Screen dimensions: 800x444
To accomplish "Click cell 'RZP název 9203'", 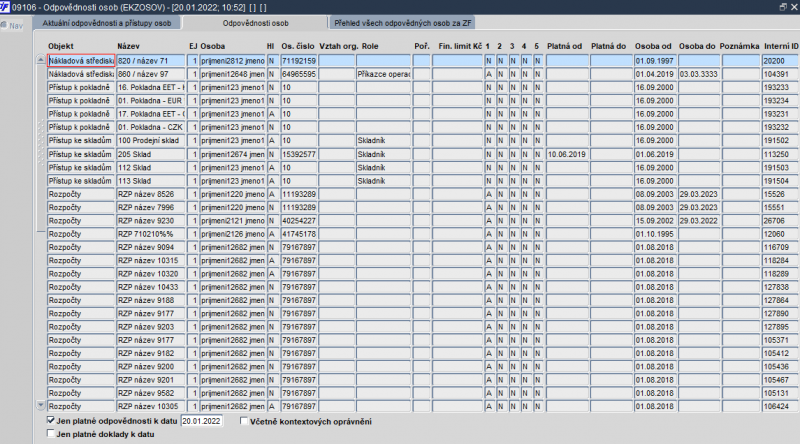I will [151, 327].
